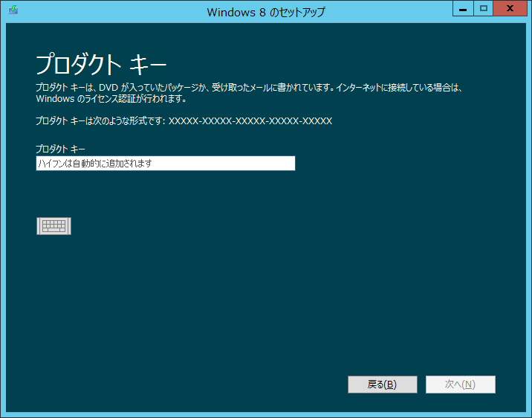Click empty title bar area left of title
This screenshot has width=532, height=418.
[x=111, y=11]
